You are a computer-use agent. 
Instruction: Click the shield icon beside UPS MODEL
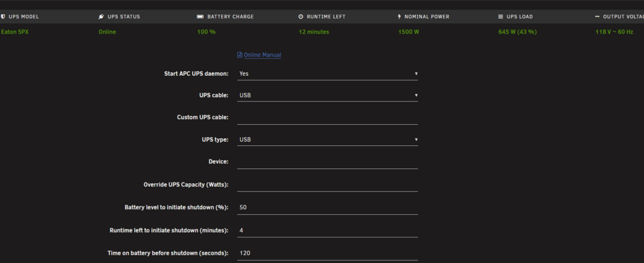3,17
